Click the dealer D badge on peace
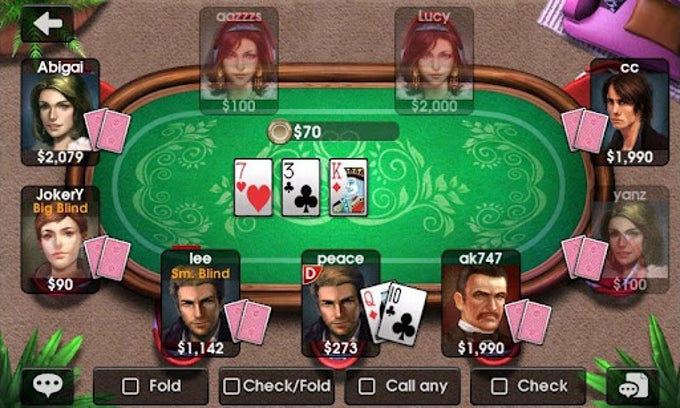 [x=312, y=274]
